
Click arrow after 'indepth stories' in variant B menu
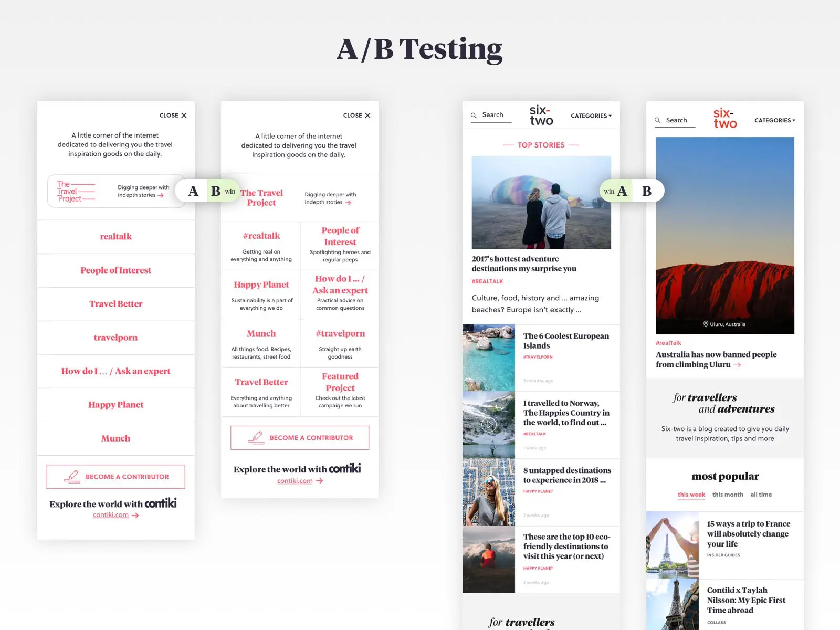348,203
